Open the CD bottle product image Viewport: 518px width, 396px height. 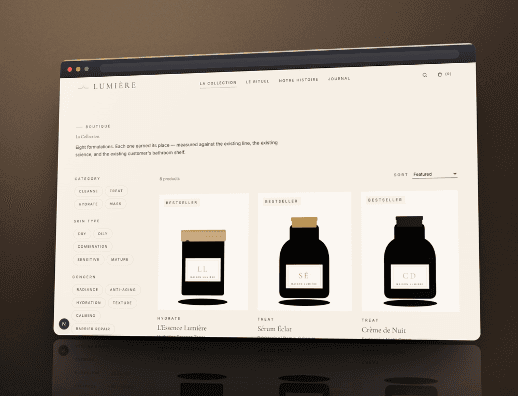(410, 251)
